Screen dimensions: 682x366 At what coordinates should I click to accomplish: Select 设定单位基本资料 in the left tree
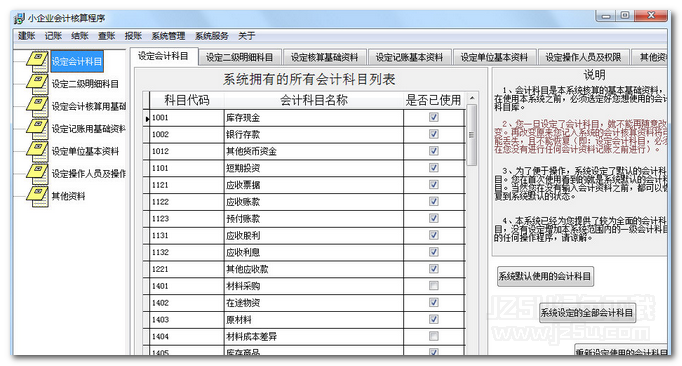pyautogui.click(x=85, y=151)
